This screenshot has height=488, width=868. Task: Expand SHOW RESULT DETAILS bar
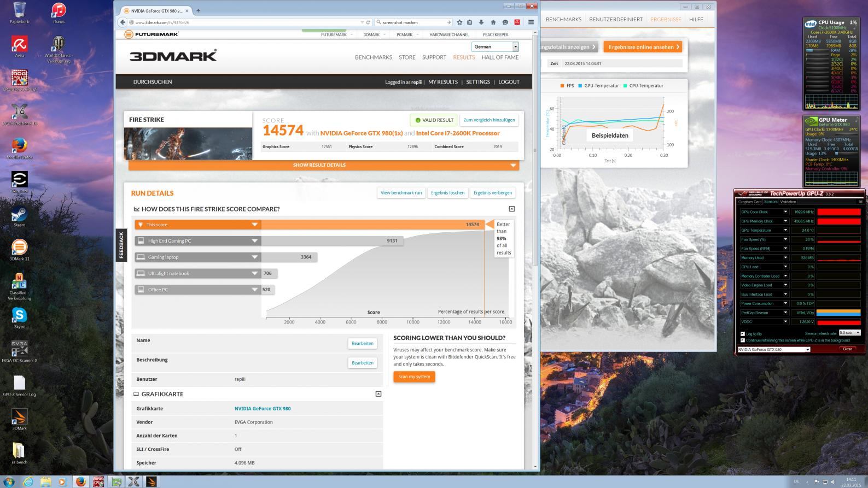coord(324,165)
